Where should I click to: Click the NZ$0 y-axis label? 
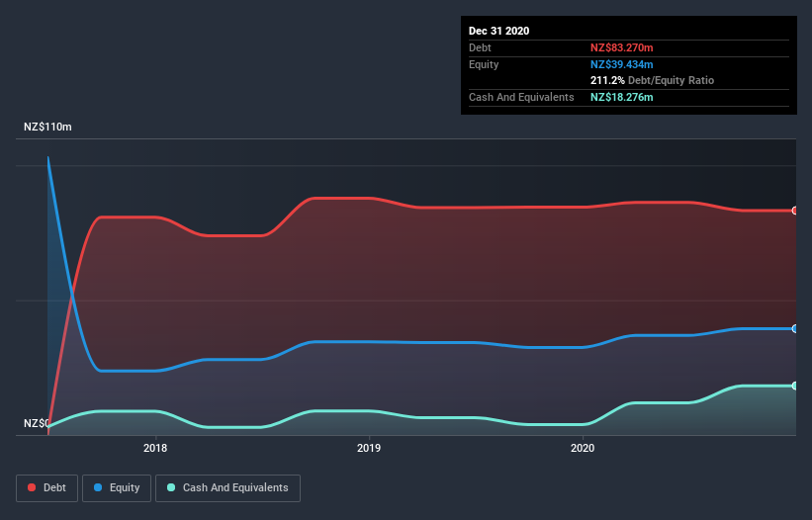pos(37,423)
